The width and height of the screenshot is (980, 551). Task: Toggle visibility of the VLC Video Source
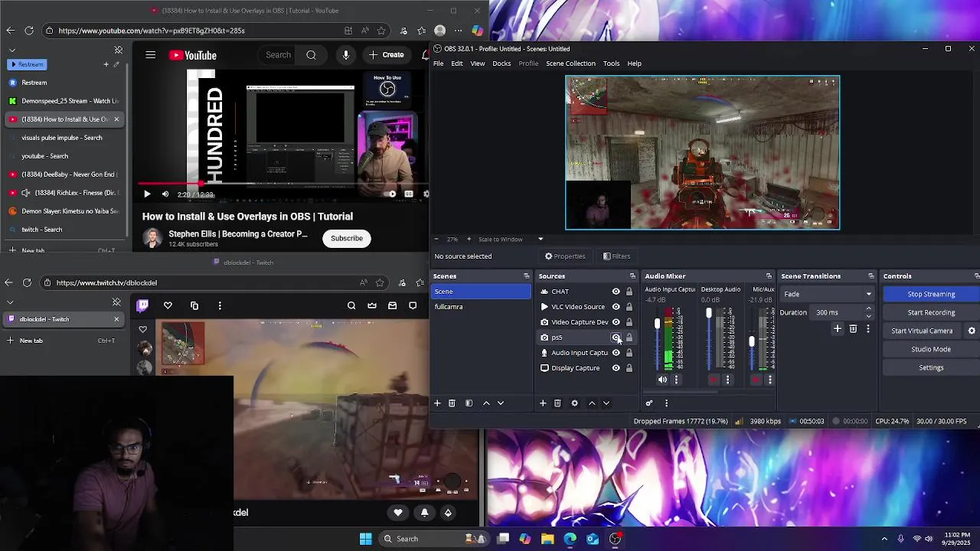(x=616, y=307)
